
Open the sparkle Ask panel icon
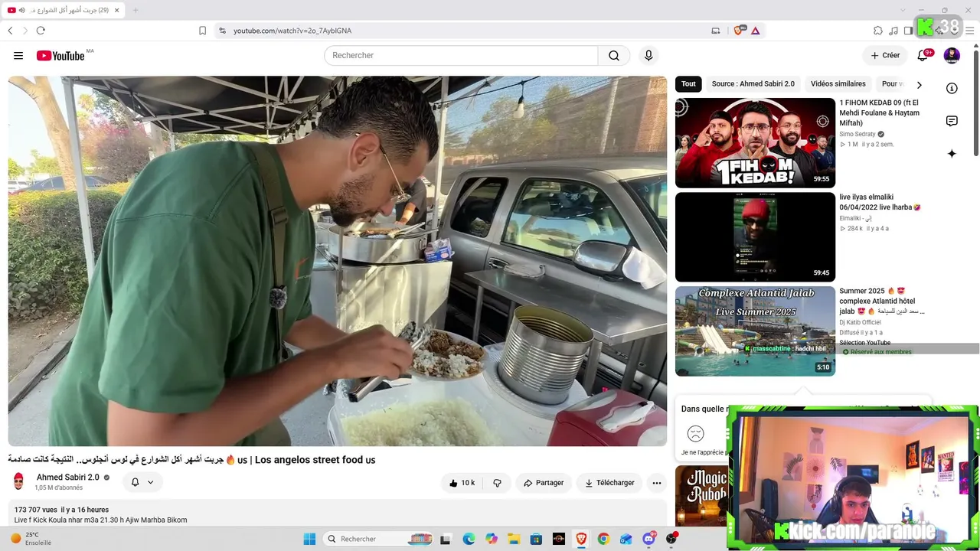click(x=952, y=154)
